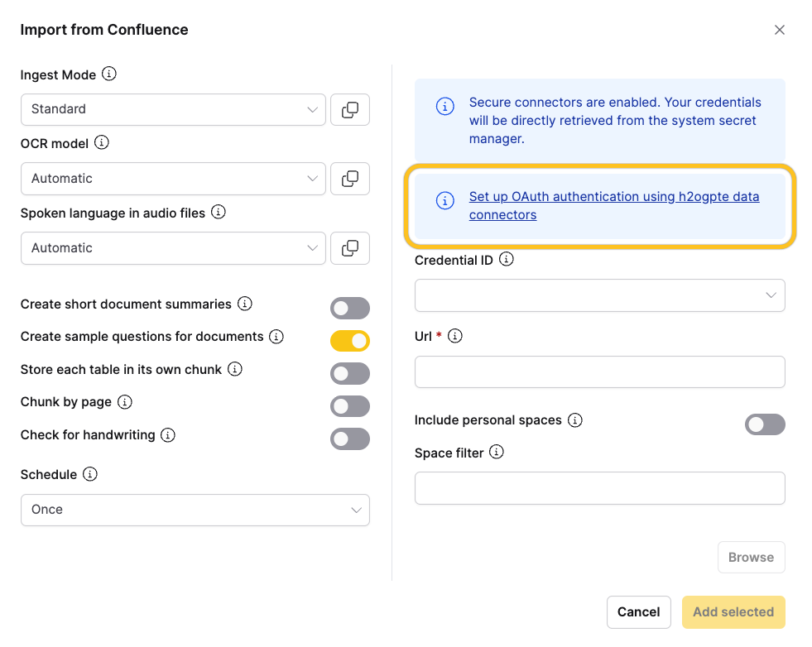Show info for OCR model
Viewport: 812px width, 647px height.
coord(102,143)
